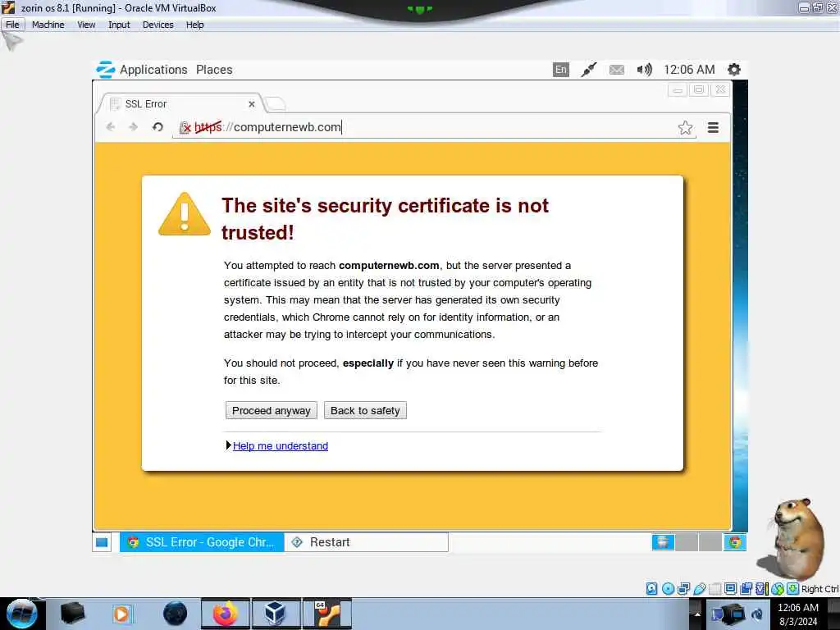840x630 pixels.
Task: Click the show desktop icon in Zorin taskbar
Action: pyautogui.click(x=102, y=543)
